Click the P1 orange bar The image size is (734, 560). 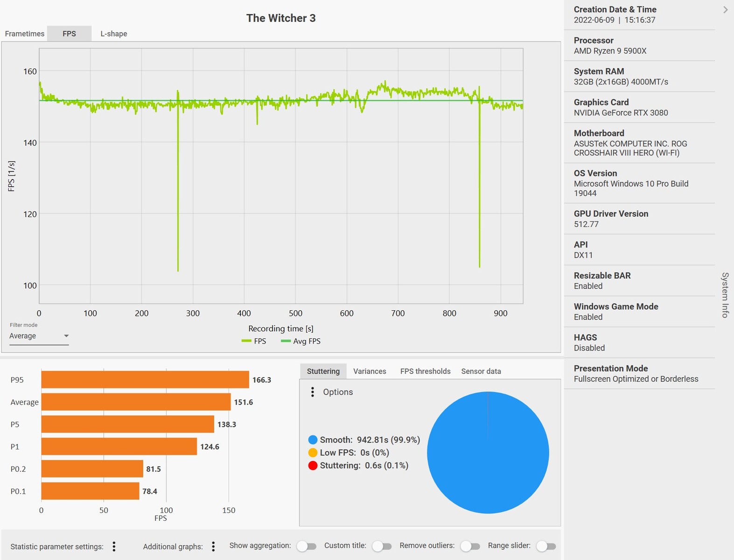pos(119,446)
